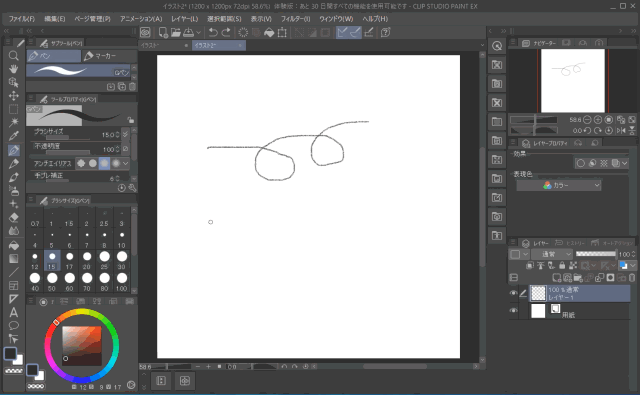Switch to the マーカー sub tool tab

point(109,56)
